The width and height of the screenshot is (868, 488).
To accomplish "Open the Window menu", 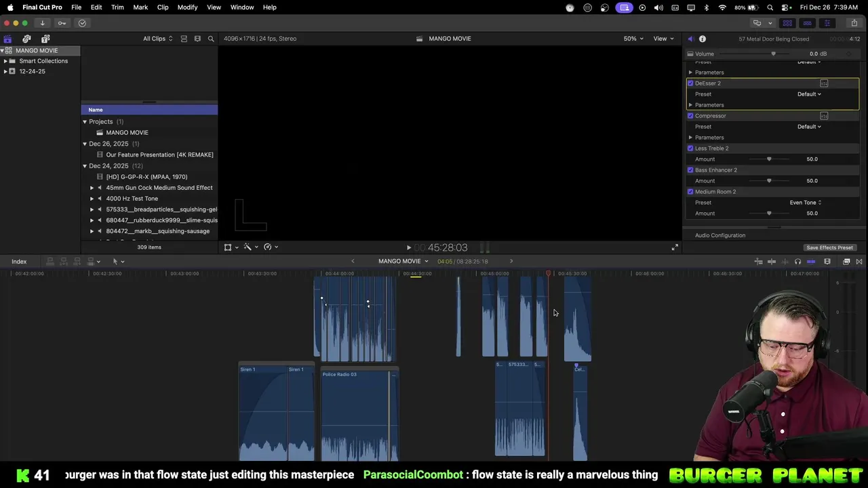I will [242, 7].
